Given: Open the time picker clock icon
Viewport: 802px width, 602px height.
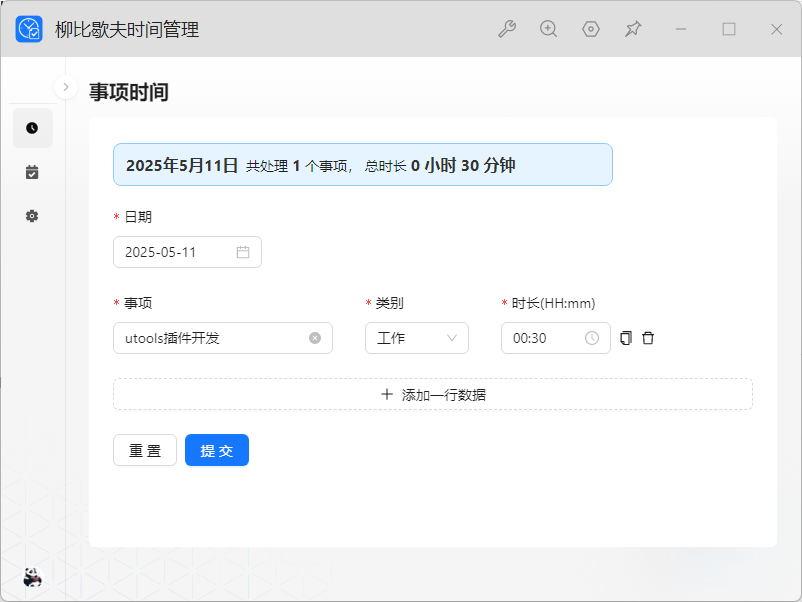Looking at the screenshot, I should point(592,338).
